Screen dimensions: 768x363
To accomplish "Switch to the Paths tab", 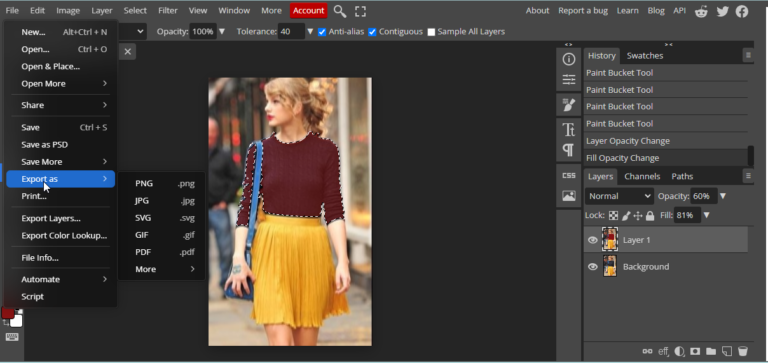I will click(682, 176).
